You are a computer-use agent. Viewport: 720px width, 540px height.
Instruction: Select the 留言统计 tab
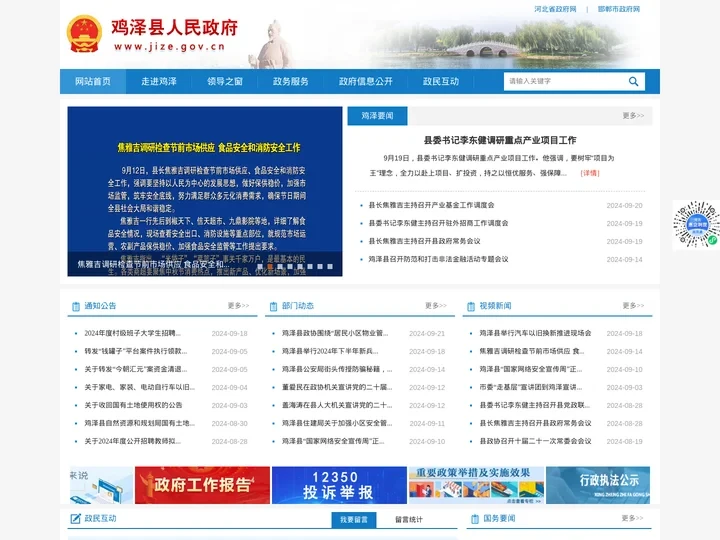tap(409, 520)
